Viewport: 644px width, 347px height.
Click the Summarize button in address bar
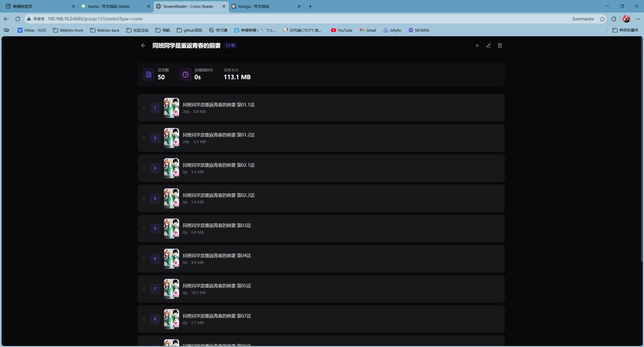pyautogui.click(x=583, y=19)
